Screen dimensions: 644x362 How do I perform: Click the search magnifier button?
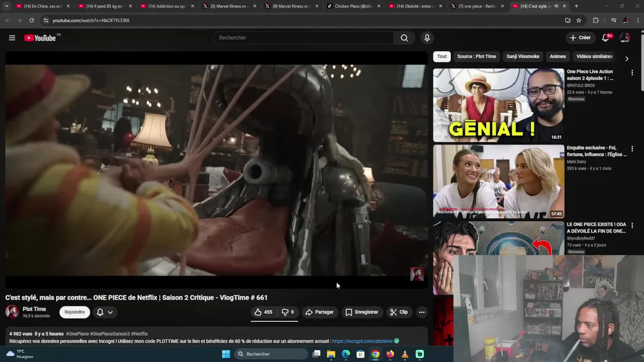coord(405,38)
